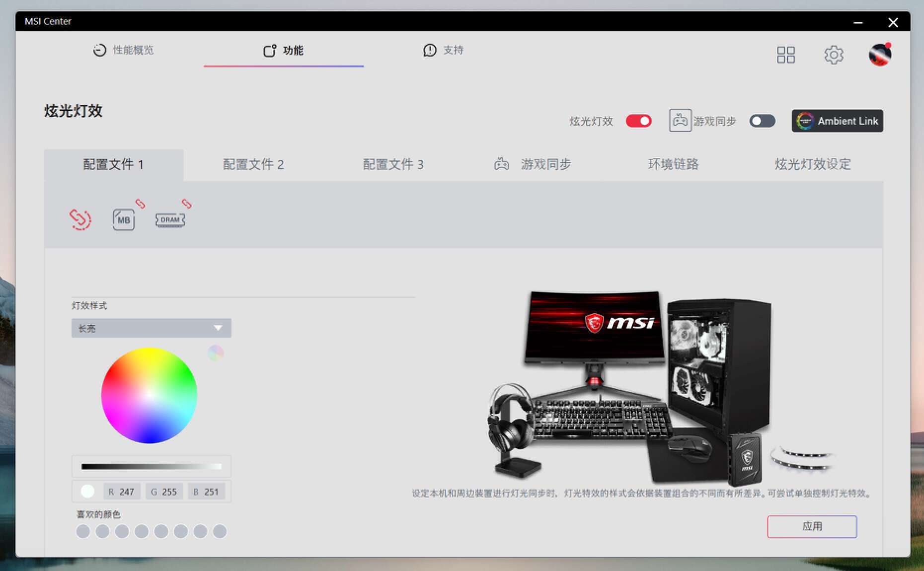
Task: Click the sync-all devices link icon
Action: click(80, 219)
